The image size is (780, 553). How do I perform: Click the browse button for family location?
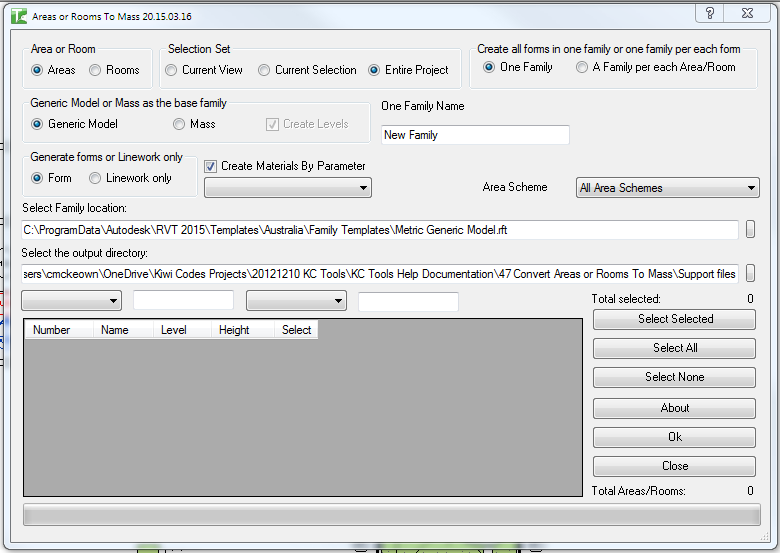[750, 230]
